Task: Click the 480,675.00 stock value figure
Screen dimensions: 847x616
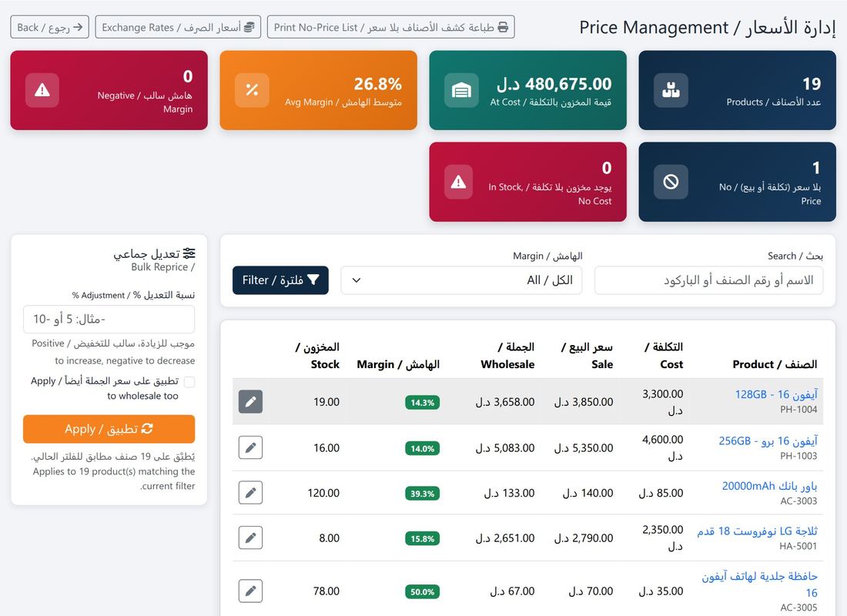Action: pos(554,84)
